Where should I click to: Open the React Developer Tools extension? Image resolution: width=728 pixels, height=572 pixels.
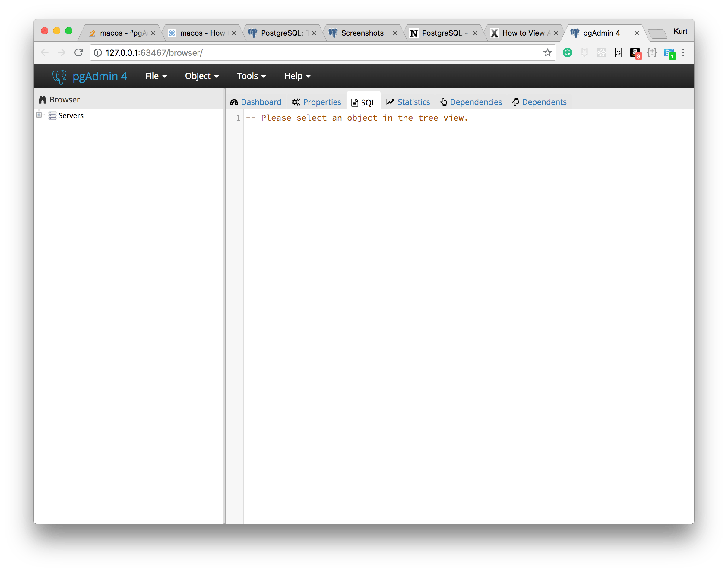click(x=601, y=52)
